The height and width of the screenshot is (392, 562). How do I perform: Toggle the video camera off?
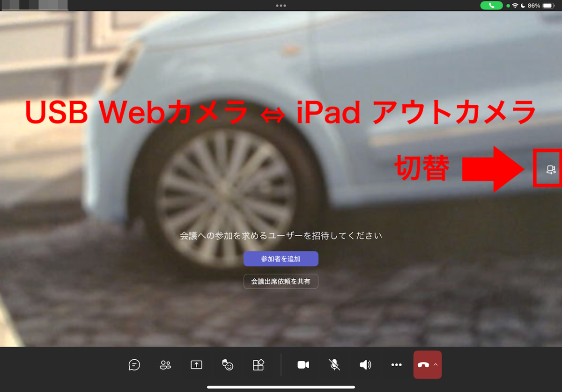303,365
